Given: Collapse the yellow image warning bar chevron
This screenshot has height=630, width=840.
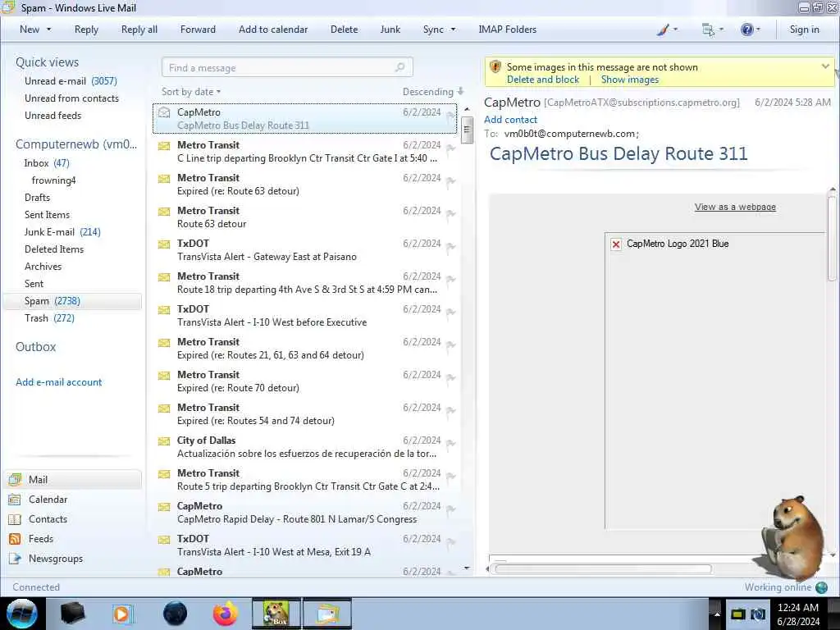Looking at the screenshot, I should 825,66.
